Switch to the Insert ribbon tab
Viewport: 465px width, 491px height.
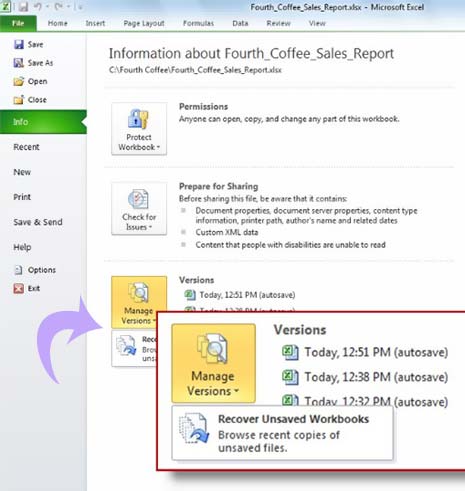(x=95, y=23)
